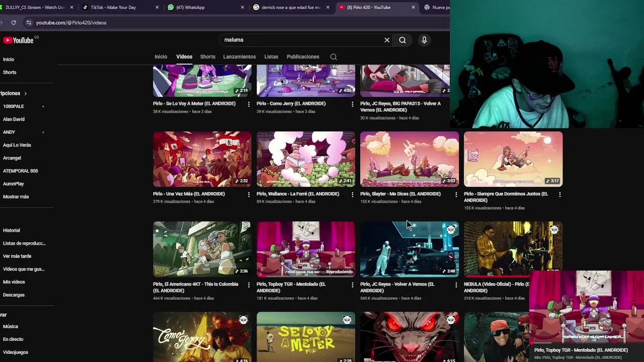Open the AuronPlay subscription
The height and width of the screenshot is (362, 644).
[x=14, y=184]
